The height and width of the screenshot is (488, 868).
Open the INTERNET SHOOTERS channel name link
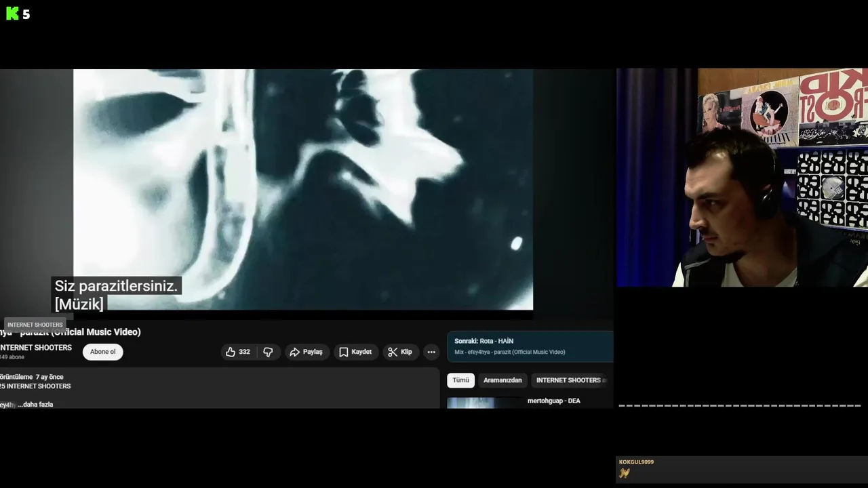click(x=36, y=348)
